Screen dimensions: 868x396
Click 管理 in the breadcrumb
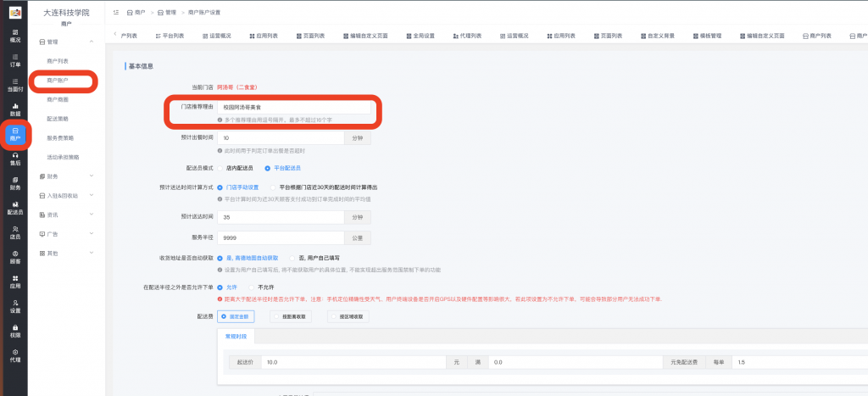[167, 12]
